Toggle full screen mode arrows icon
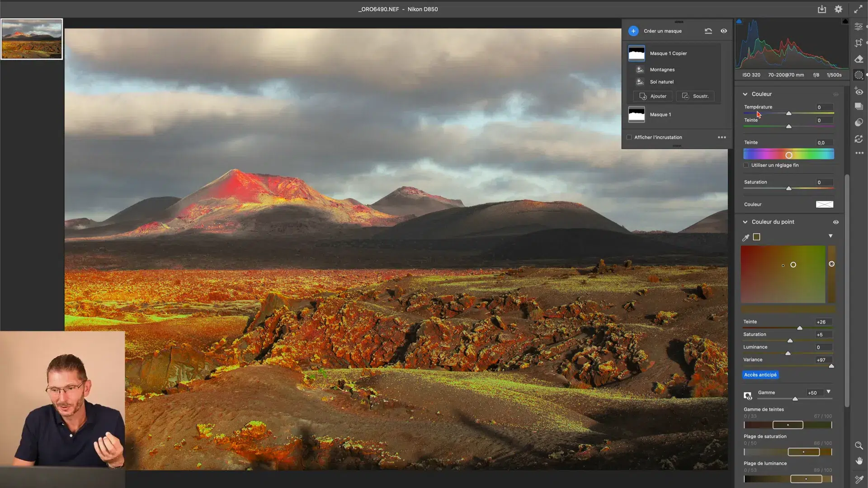 coord(858,9)
